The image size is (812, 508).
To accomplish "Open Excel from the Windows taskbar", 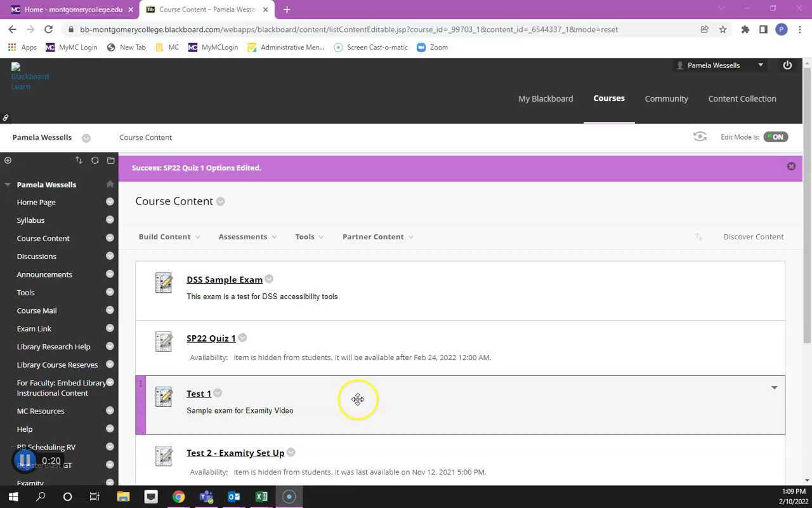I will [x=261, y=497].
